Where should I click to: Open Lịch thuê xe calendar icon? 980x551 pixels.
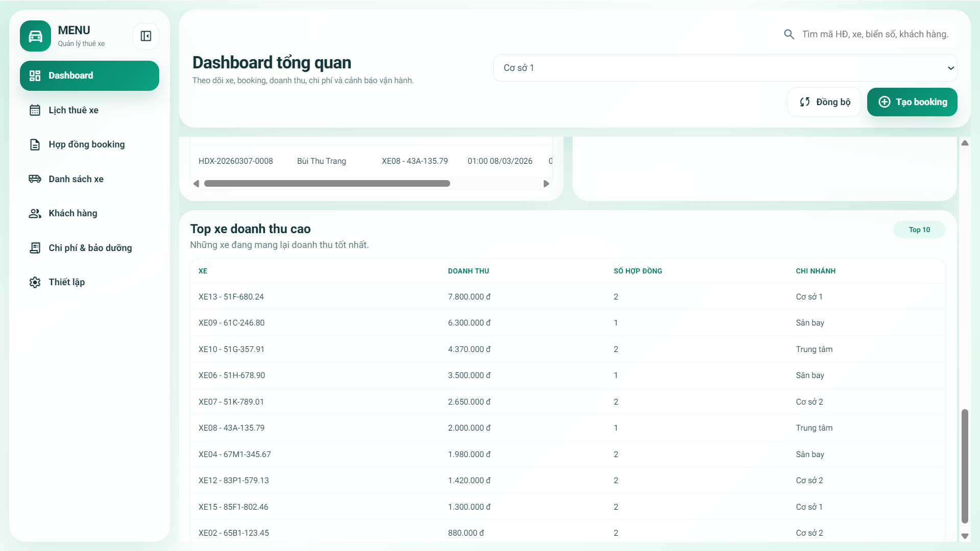click(35, 110)
